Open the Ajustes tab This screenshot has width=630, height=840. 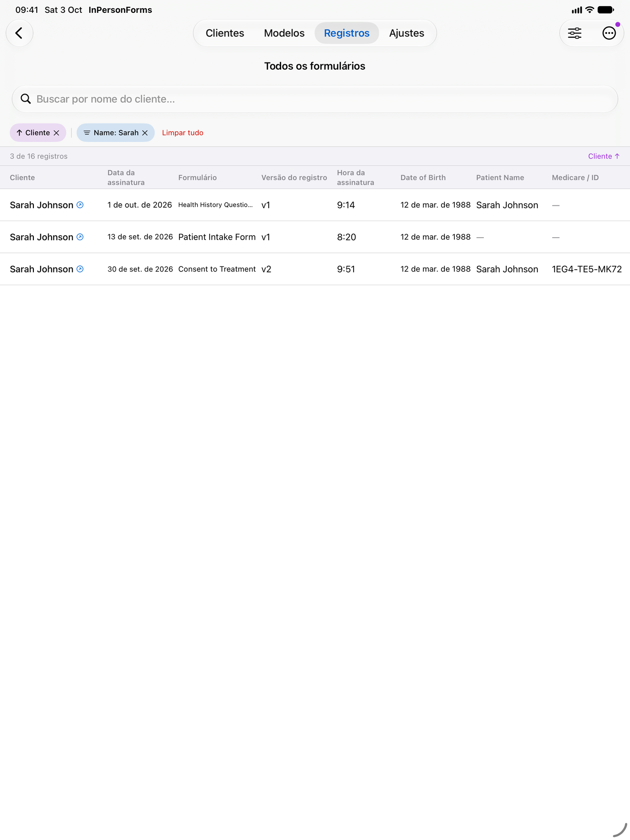[x=407, y=33]
